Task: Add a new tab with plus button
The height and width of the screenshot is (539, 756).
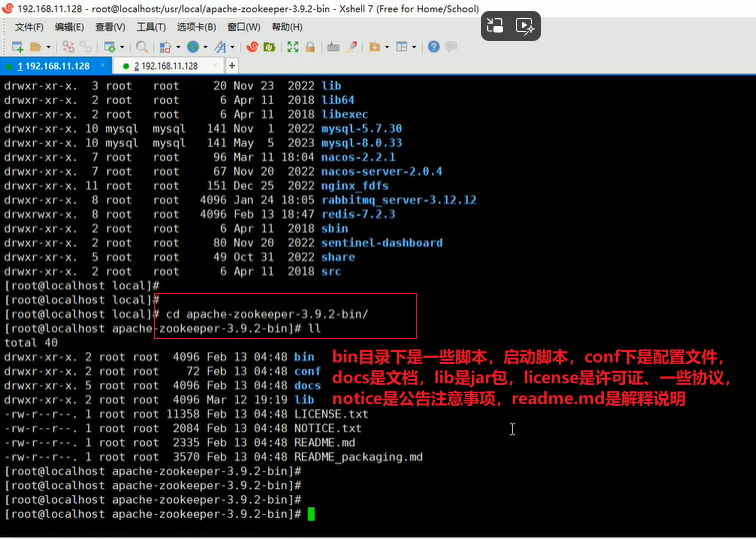Action: [x=232, y=66]
